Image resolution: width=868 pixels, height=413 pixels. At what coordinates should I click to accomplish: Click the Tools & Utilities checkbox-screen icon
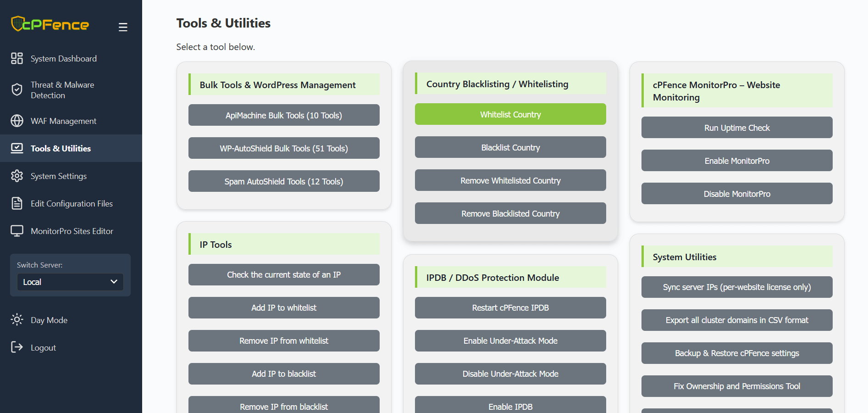17,148
